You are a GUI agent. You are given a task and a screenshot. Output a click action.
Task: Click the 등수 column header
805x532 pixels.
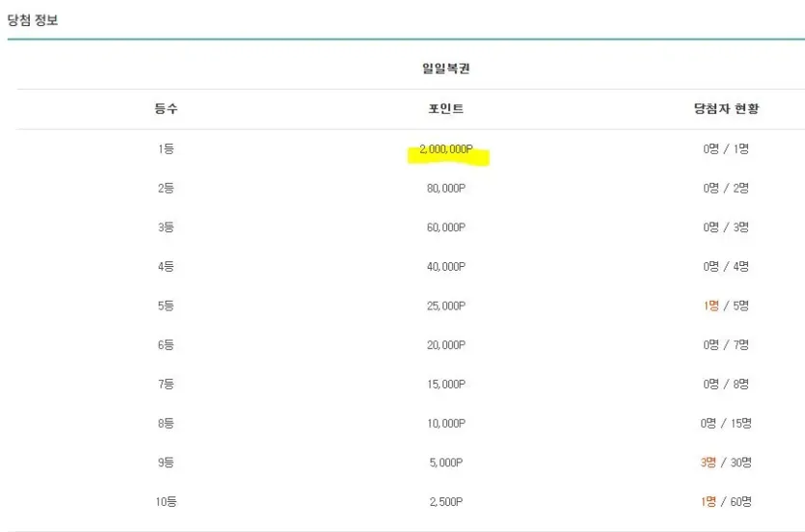click(x=166, y=108)
